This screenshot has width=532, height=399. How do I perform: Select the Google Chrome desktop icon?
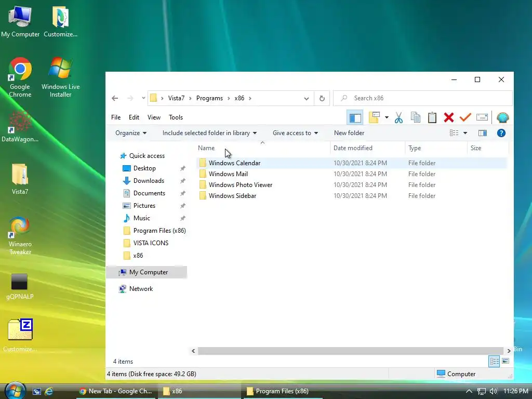click(20, 77)
